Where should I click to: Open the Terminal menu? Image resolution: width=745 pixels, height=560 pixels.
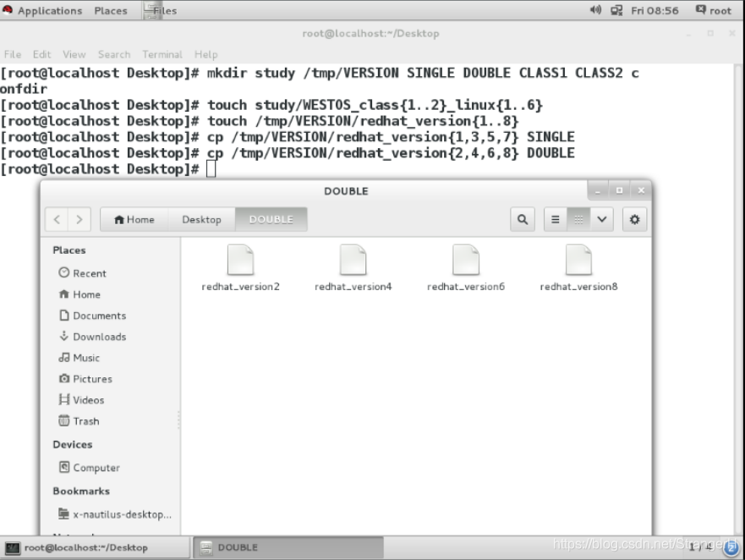pyautogui.click(x=162, y=54)
